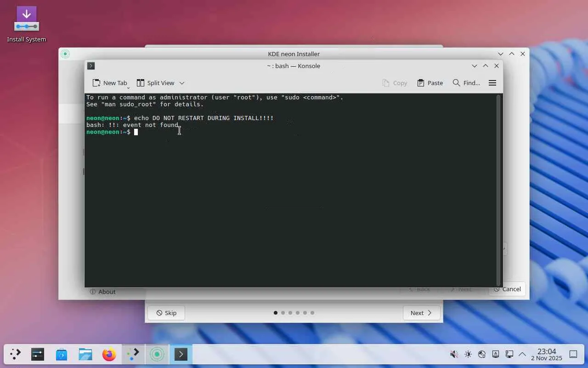Open a new tab in Konsole

[109, 83]
